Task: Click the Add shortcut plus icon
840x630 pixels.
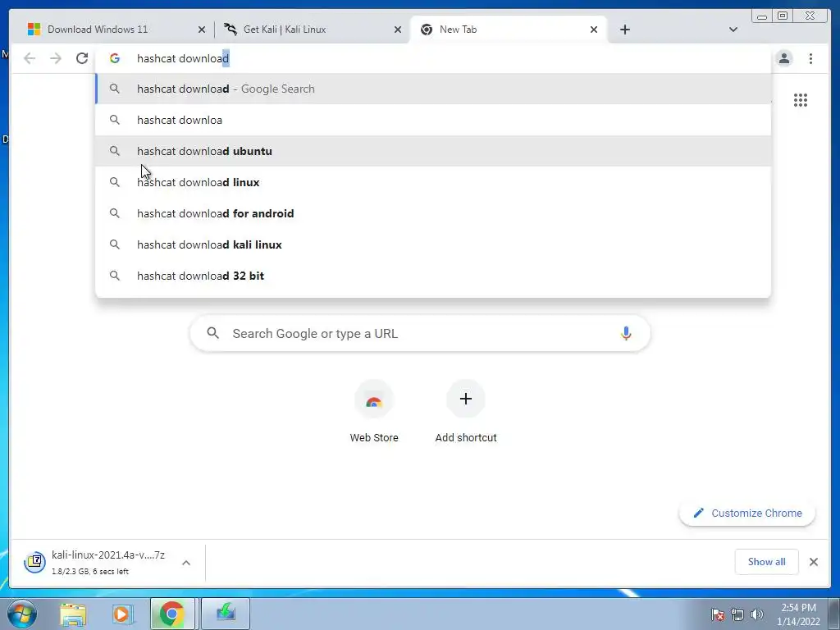Action: coord(466,399)
